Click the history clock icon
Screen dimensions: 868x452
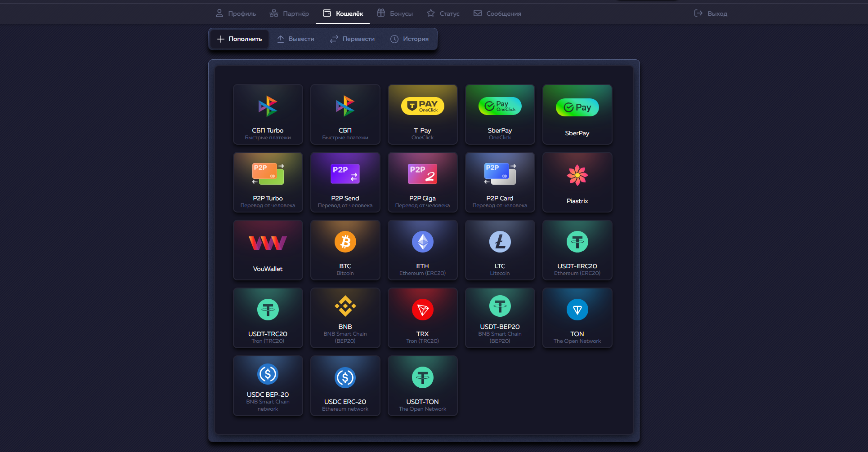(394, 39)
